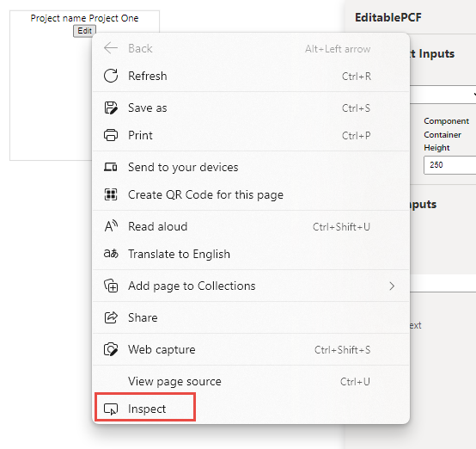This screenshot has height=449, width=476.
Task: Click the Edit button under Project name
Action: [x=84, y=31]
